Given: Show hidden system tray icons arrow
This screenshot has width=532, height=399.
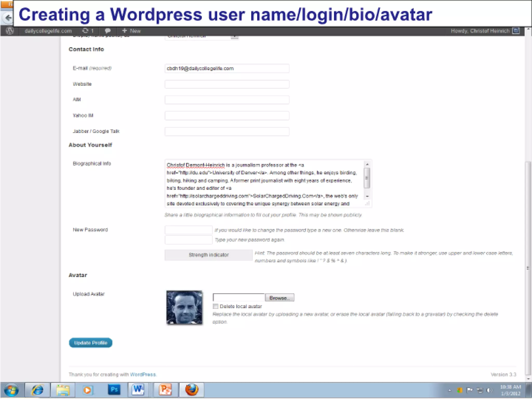Looking at the screenshot, I should pyautogui.click(x=450, y=390).
